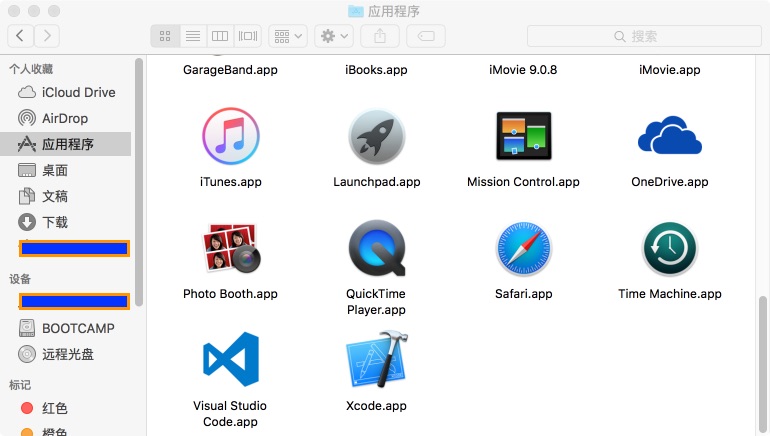
Task: Click the Xcode.app label text
Action: (x=376, y=406)
